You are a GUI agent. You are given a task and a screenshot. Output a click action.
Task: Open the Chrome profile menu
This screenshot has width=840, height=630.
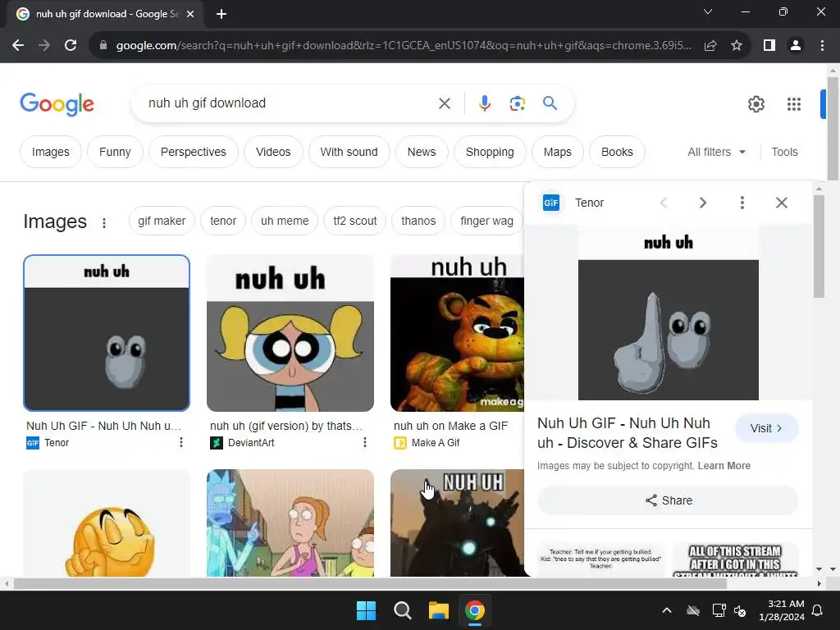click(796, 46)
